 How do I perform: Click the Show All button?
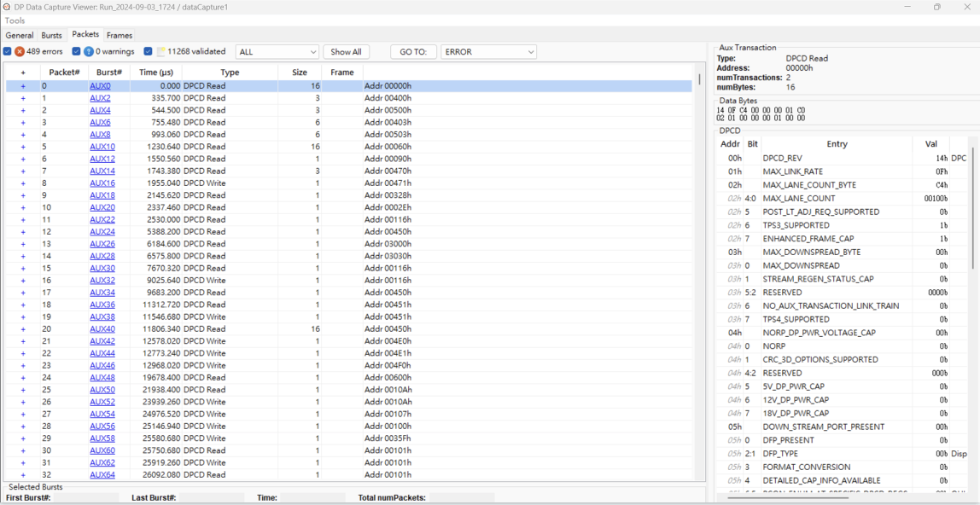(x=347, y=52)
